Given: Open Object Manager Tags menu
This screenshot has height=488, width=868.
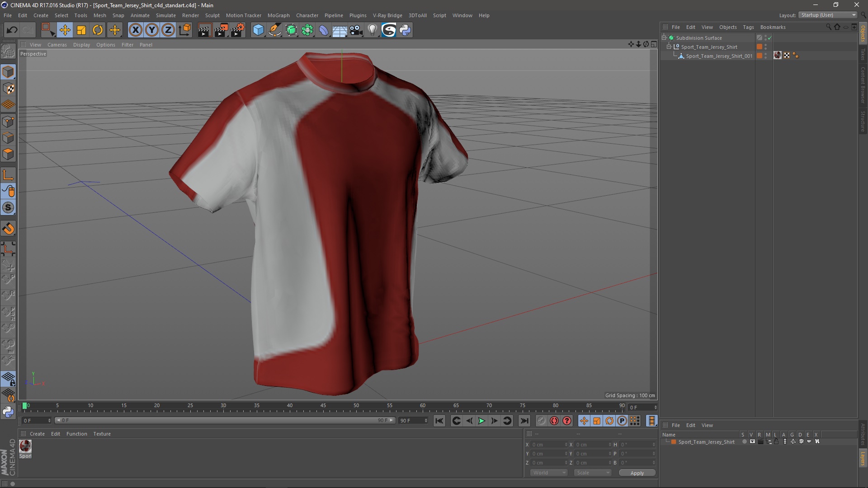Looking at the screenshot, I should 748,27.
